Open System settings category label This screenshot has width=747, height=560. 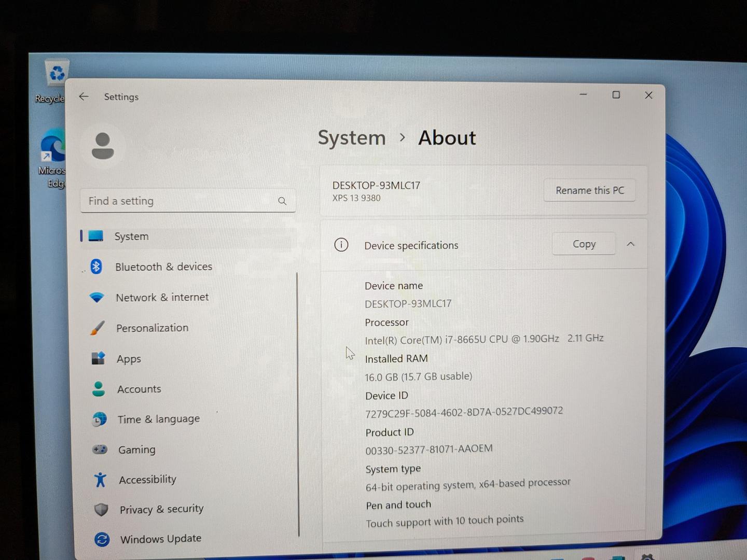point(131,236)
